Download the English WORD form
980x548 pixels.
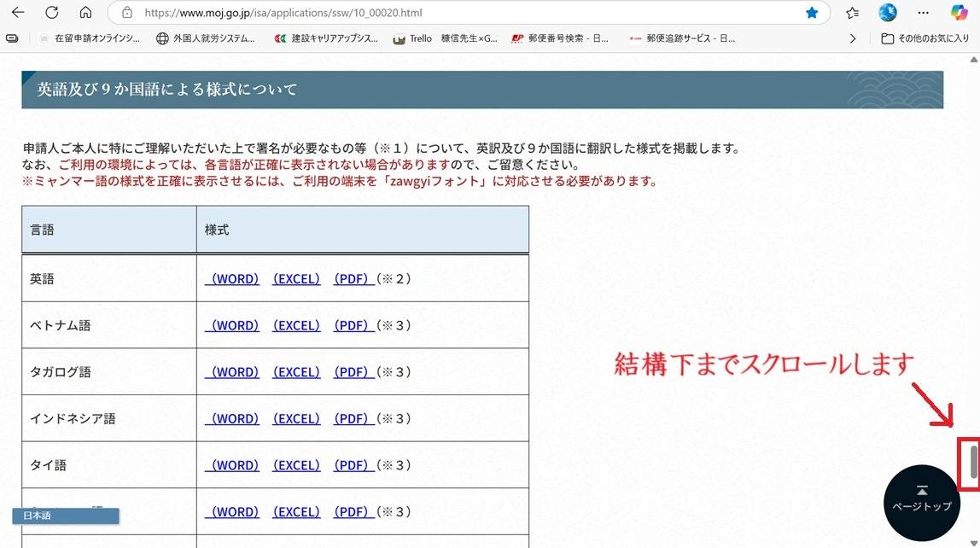coord(234,279)
